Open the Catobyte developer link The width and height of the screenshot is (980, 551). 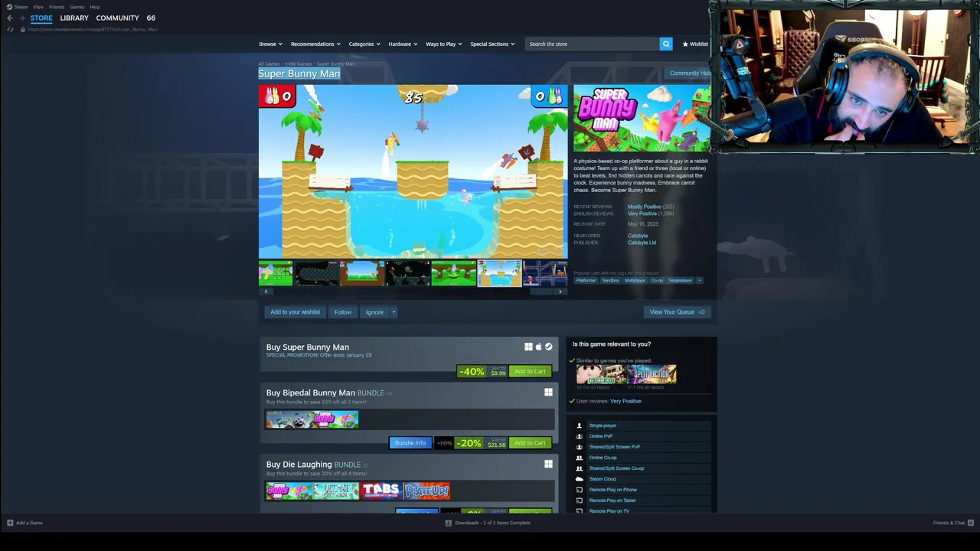tap(638, 236)
